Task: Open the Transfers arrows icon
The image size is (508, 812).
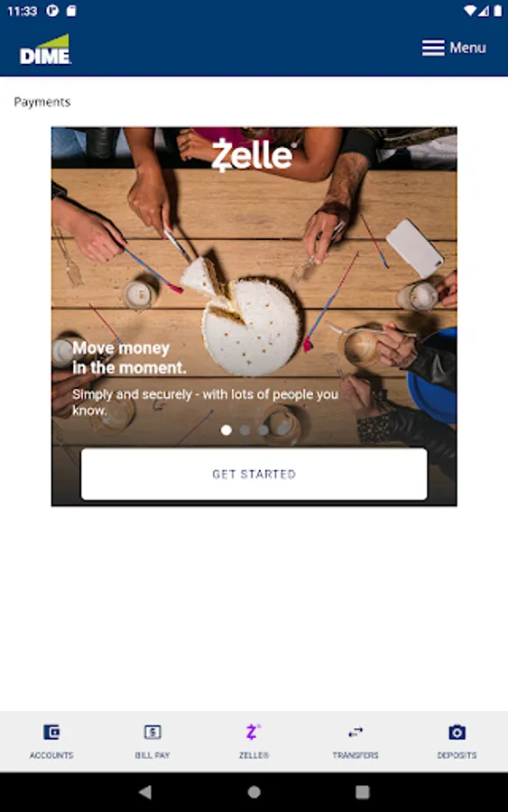Action: (356, 733)
